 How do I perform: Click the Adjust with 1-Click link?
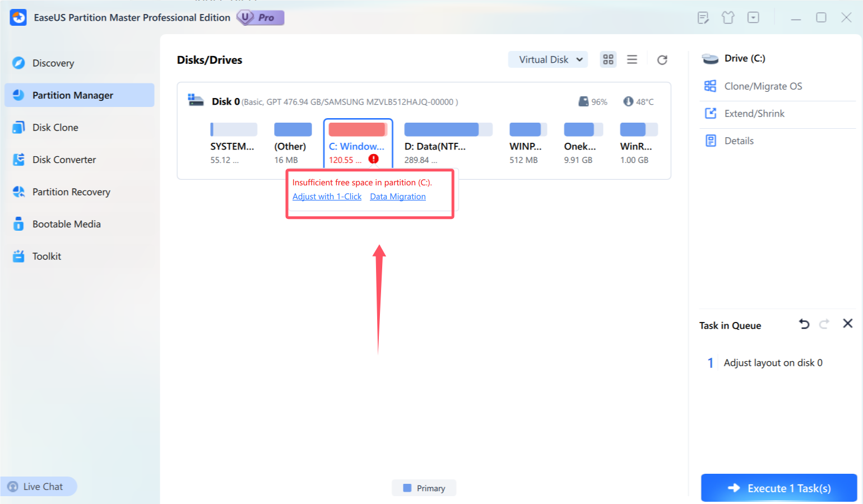click(x=327, y=197)
